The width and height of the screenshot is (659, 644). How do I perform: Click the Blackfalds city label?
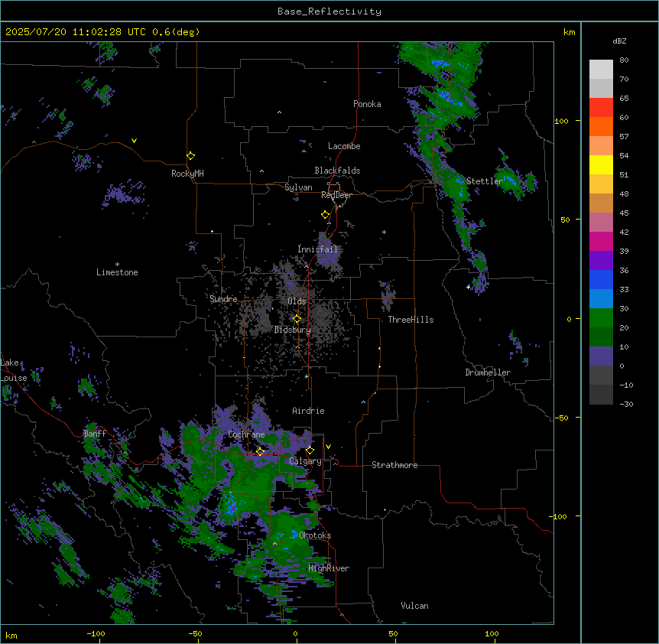(337, 171)
